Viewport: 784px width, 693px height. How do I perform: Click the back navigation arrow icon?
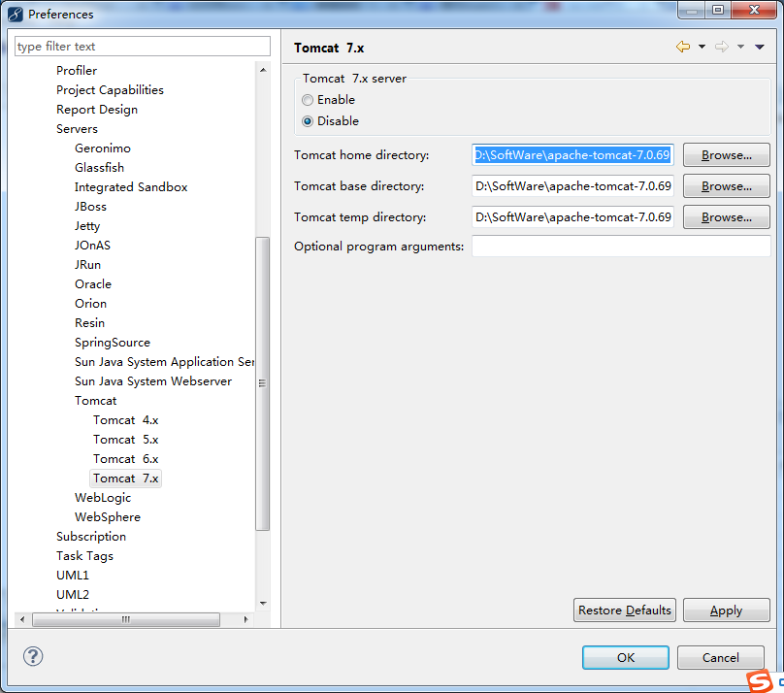tap(683, 47)
